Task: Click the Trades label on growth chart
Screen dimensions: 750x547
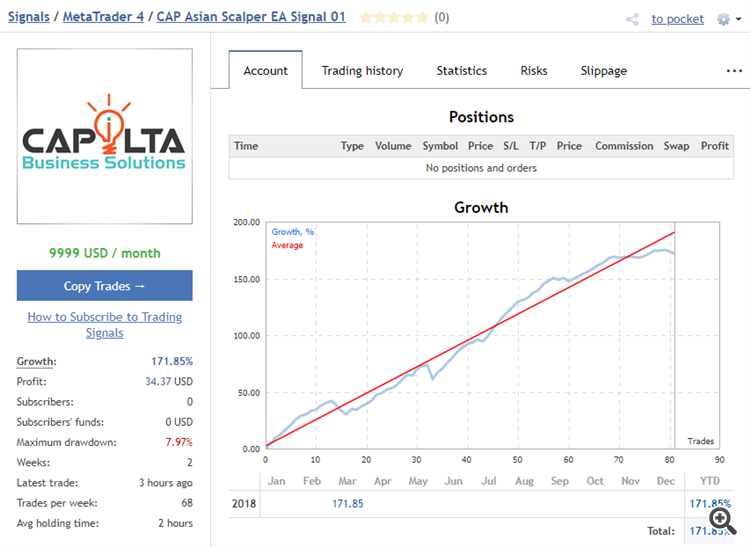Action: (701, 441)
